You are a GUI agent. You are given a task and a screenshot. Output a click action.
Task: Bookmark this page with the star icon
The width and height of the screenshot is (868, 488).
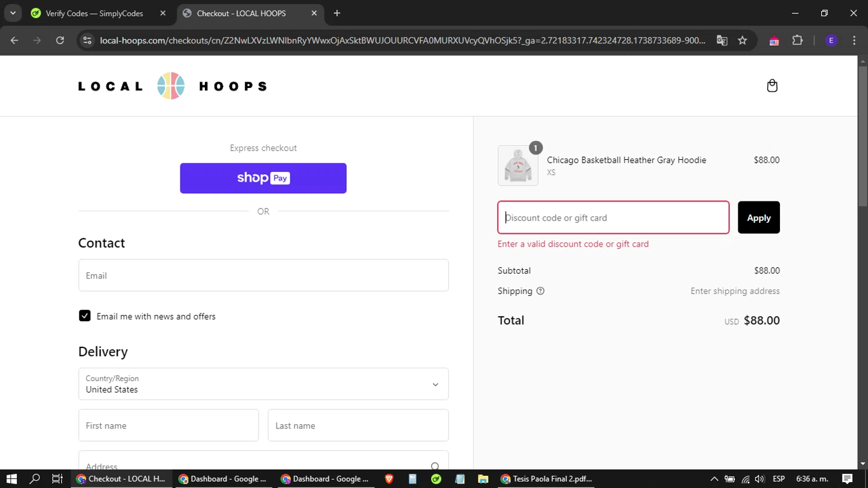point(742,40)
